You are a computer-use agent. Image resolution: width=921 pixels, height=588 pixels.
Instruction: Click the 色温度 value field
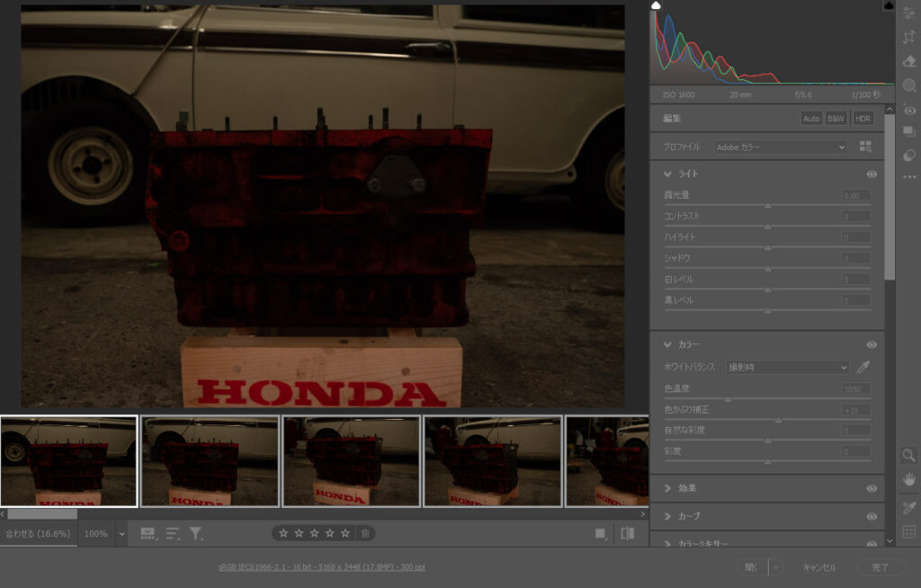[856, 389]
